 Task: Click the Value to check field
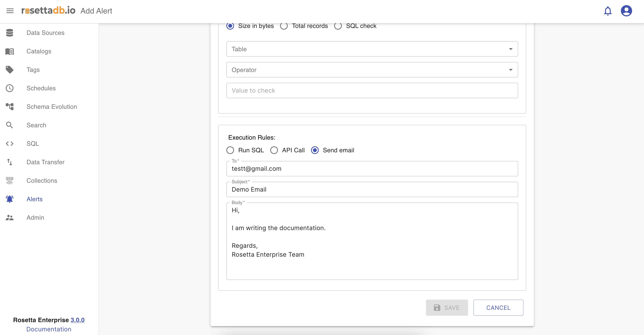(372, 90)
